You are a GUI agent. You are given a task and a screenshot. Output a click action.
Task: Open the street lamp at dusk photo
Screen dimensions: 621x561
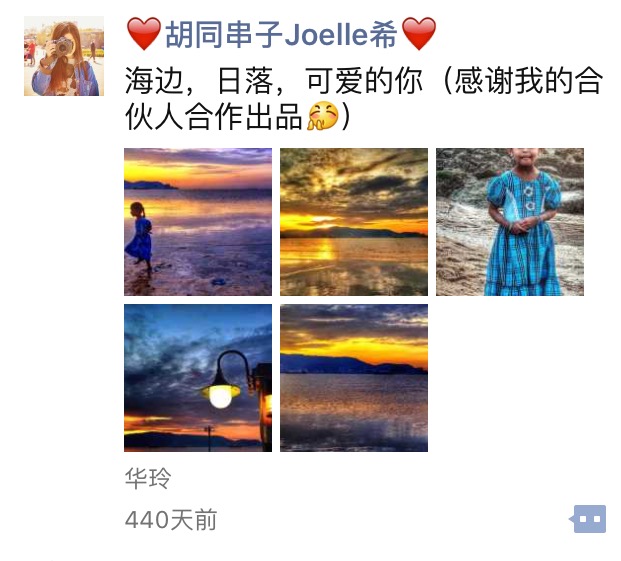pos(198,378)
